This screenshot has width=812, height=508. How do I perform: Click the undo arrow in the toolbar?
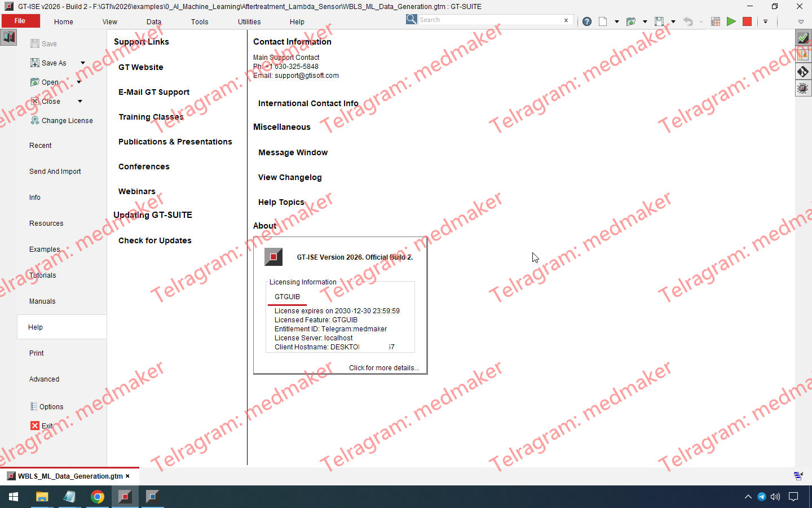point(688,21)
